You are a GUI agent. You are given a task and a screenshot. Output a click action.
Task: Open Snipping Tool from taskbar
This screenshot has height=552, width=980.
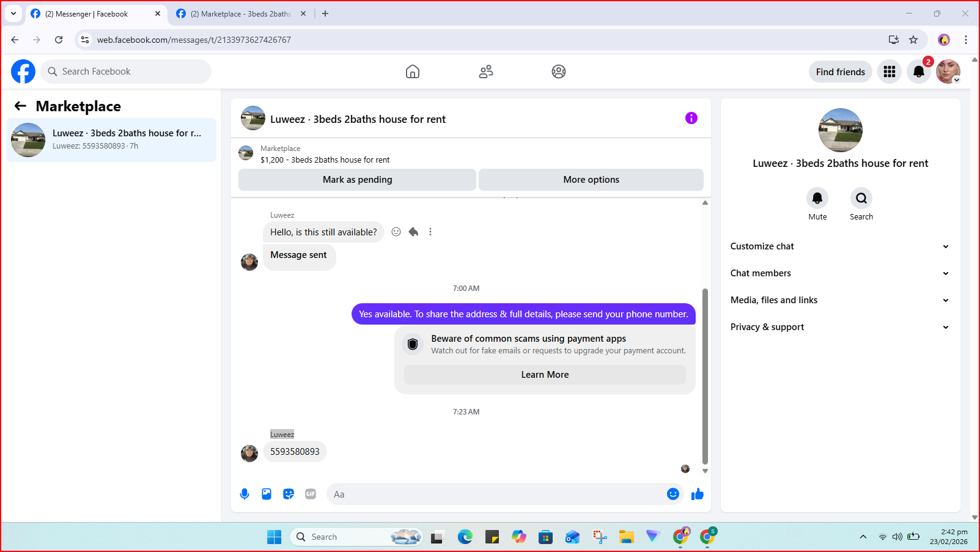[600, 537]
